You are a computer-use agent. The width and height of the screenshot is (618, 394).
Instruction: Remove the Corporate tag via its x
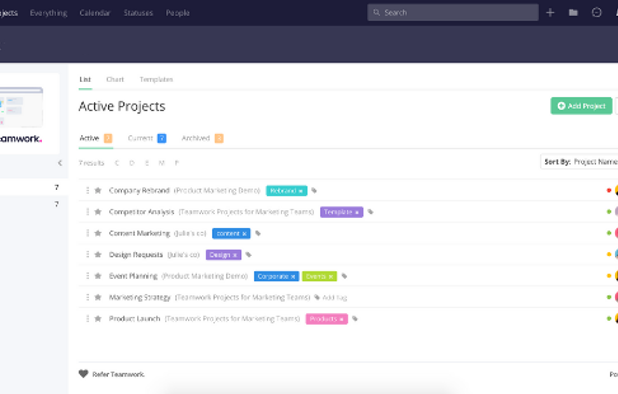coord(293,277)
